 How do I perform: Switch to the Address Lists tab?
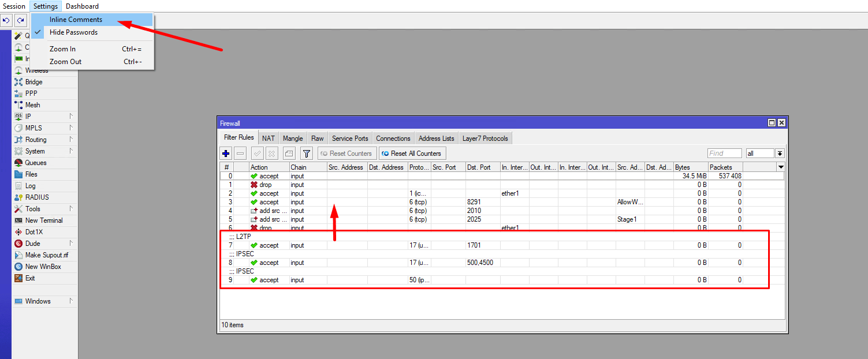(x=437, y=139)
